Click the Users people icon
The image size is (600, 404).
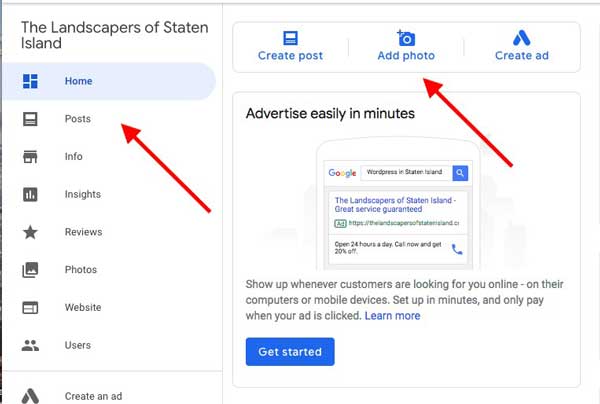point(30,345)
